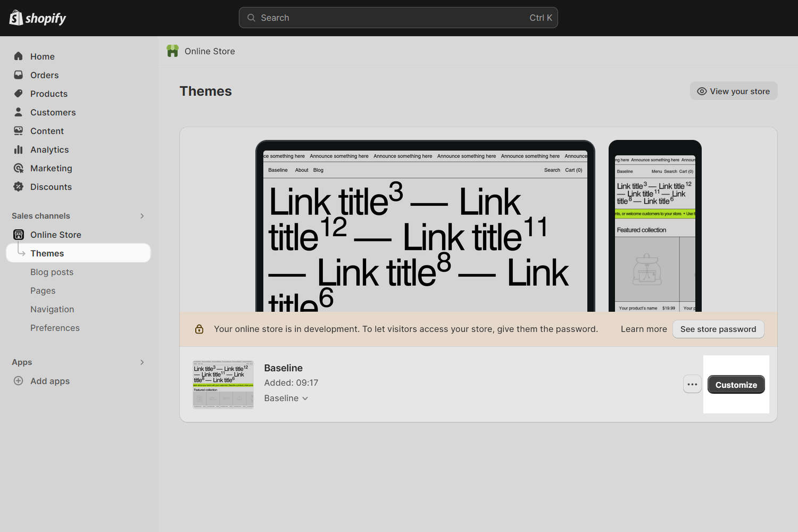Click the Baseline theme thumbnail

223,384
